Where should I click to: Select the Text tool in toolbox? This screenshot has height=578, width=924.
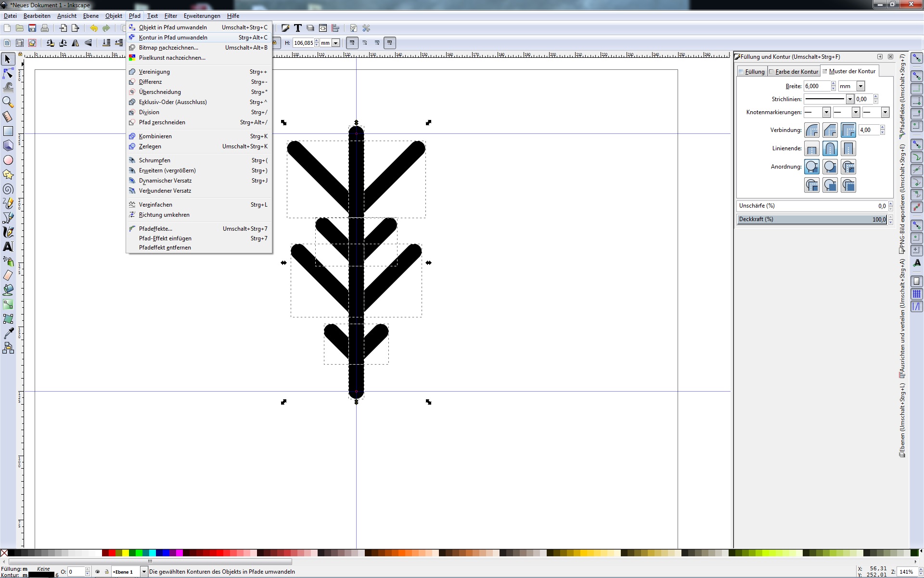[8, 247]
